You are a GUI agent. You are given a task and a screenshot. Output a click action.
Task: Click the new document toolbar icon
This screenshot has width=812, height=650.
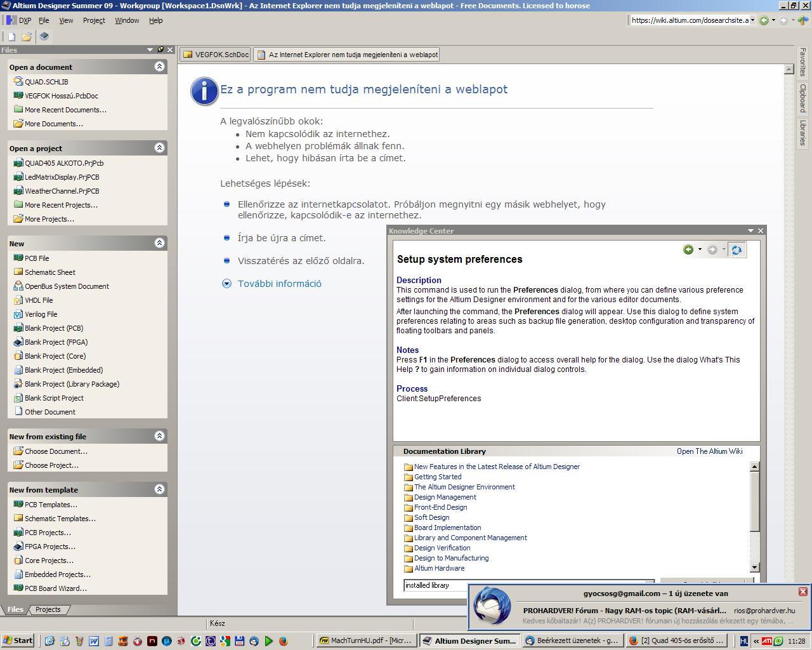(11, 37)
